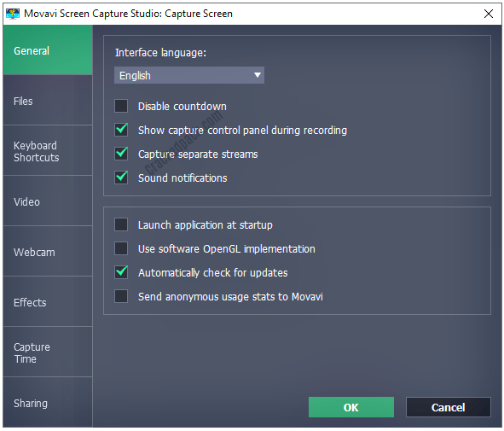
Task: Open the Sharing tab
Action: click(x=48, y=402)
